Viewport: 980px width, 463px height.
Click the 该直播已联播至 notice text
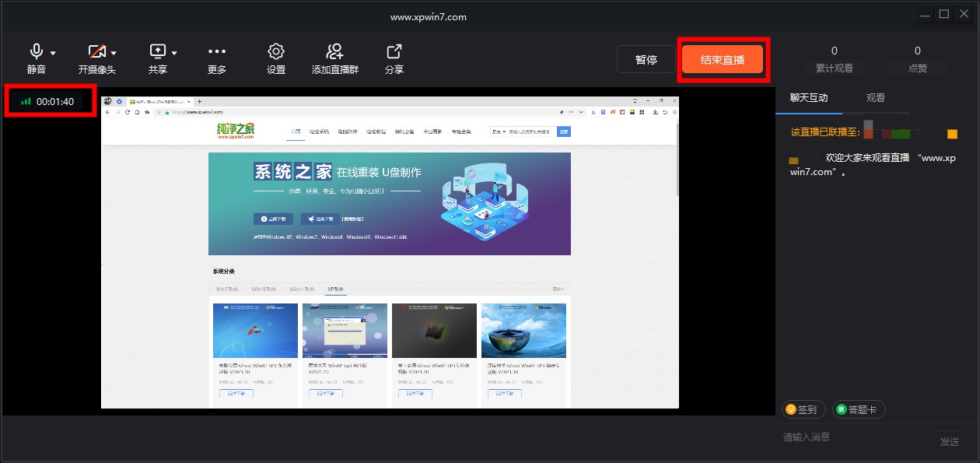pos(825,132)
